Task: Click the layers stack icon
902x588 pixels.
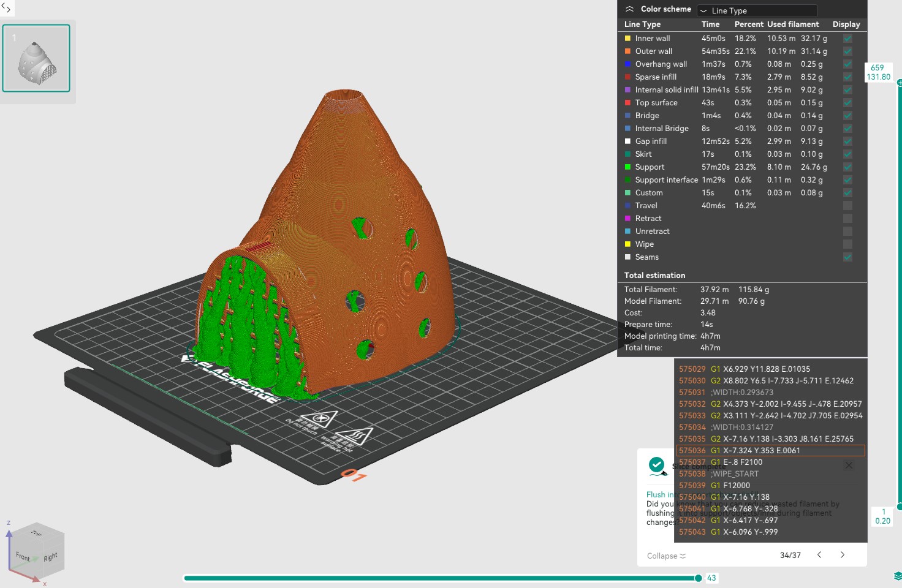Action: pos(898,576)
